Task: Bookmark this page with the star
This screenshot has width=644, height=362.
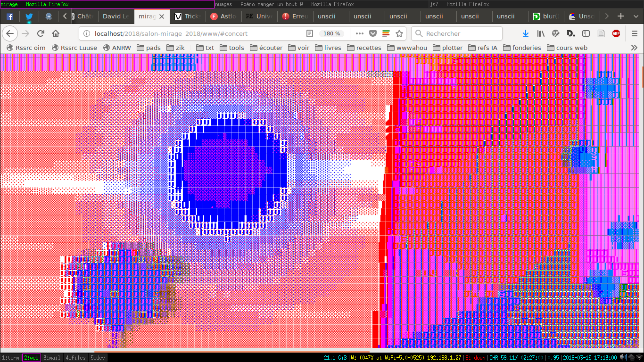Action: (399, 33)
